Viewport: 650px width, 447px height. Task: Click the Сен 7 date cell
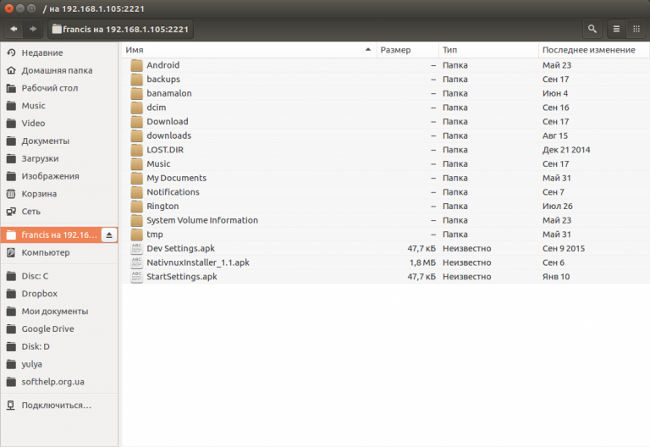(553, 192)
